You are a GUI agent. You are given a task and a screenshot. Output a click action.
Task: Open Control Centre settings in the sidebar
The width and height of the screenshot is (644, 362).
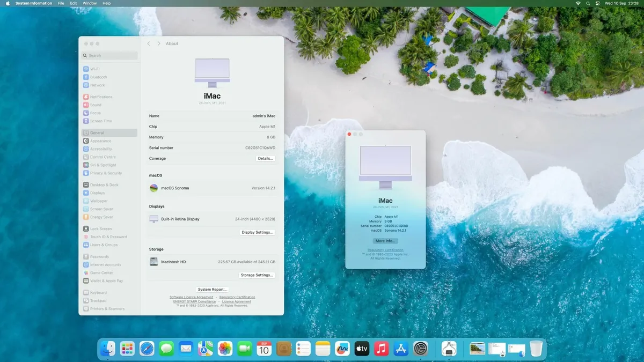(109, 157)
